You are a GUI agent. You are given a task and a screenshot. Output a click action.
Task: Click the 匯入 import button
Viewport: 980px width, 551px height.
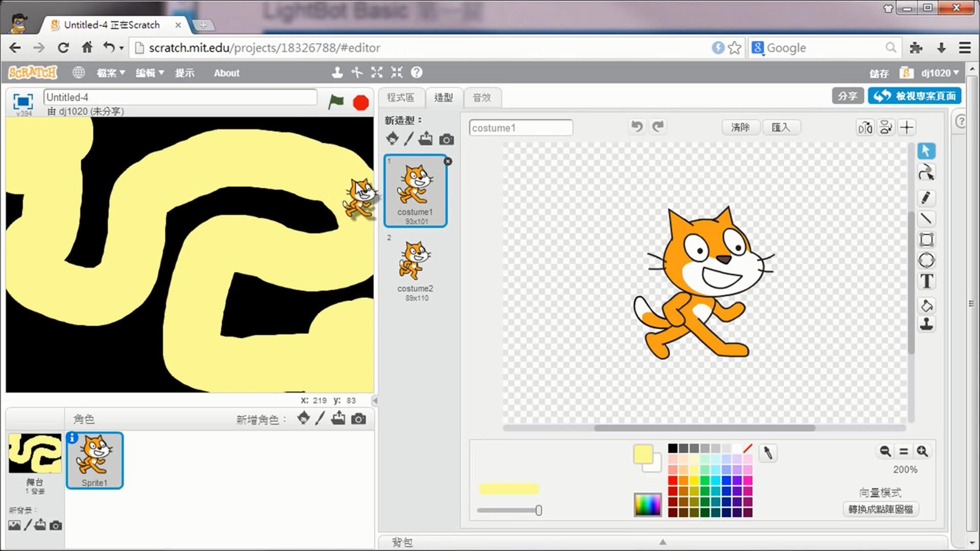click(781, 127)
